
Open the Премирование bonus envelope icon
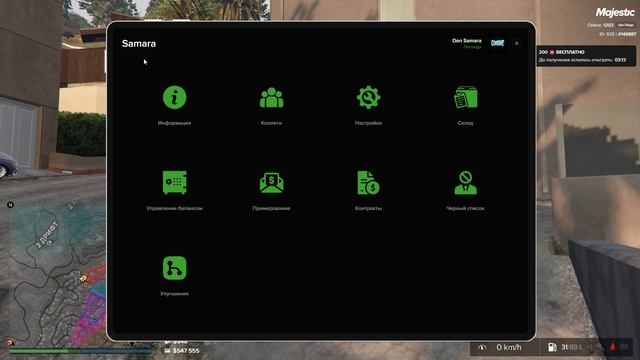(x=271, y=183)
